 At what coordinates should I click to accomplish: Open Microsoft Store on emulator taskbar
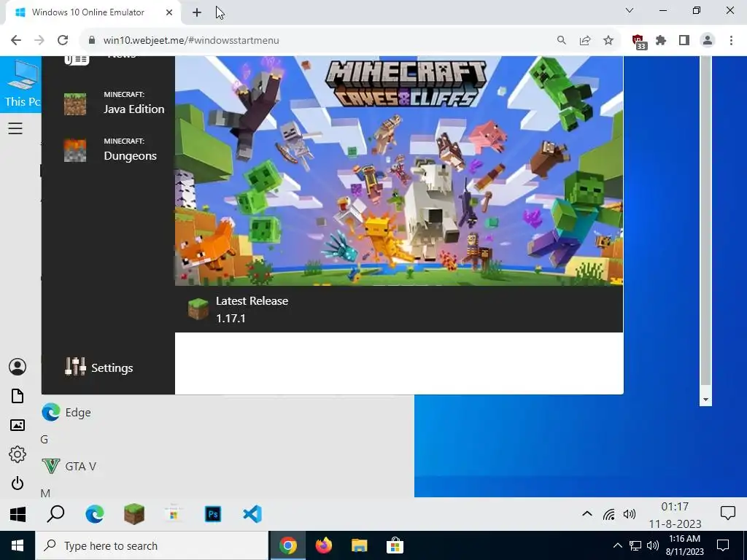point(174,514)
